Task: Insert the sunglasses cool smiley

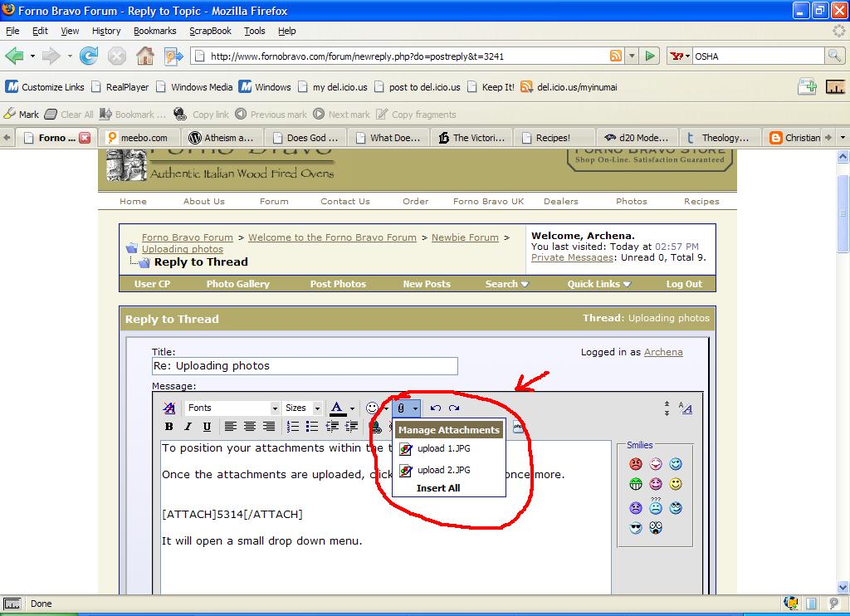Action: (x=636, y=528)
